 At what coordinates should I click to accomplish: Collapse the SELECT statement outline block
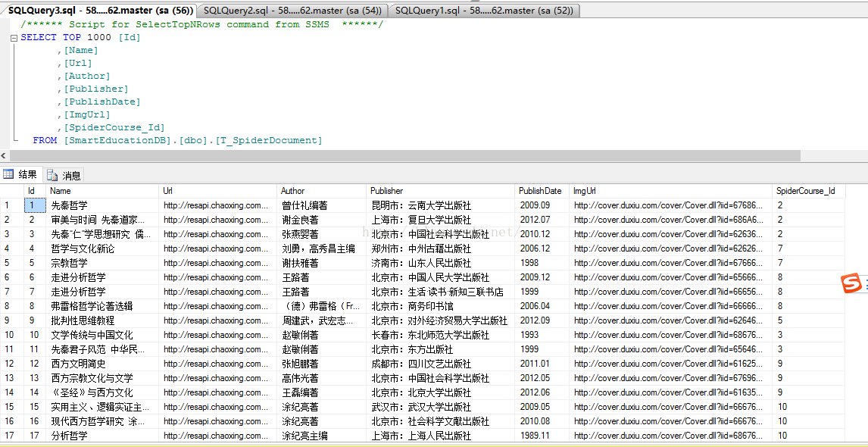tap(14, 38)
